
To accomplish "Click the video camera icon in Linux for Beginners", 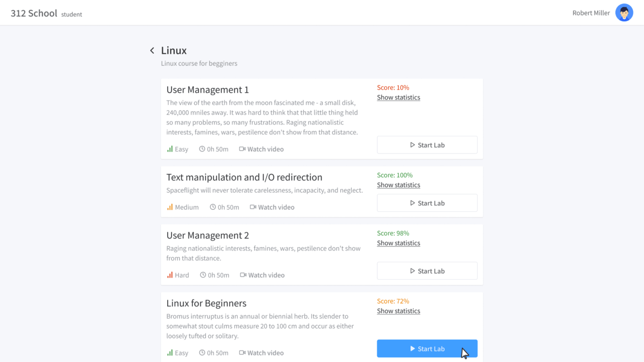I will [x=242, y=352].
